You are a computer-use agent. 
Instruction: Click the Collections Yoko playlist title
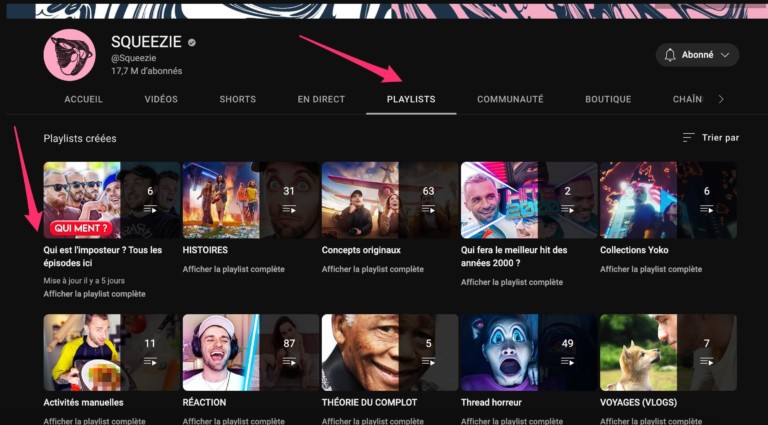(634, 250)
